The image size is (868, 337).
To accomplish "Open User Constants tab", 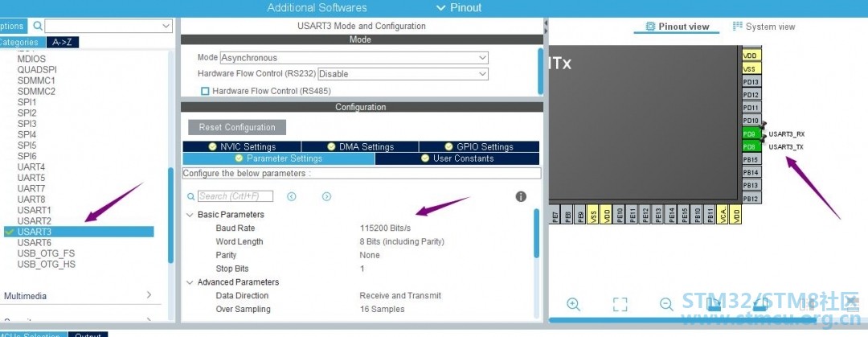I will coord(457,158).
